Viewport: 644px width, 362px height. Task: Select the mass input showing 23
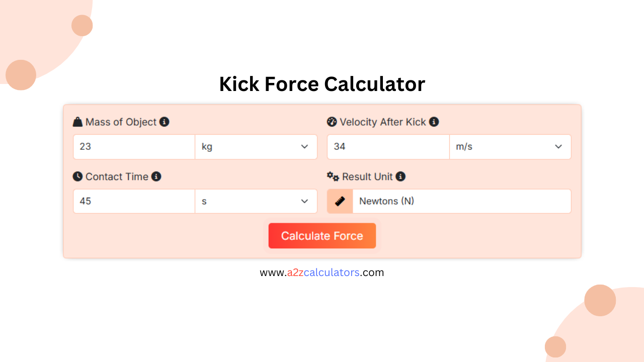tap(133, 147)
